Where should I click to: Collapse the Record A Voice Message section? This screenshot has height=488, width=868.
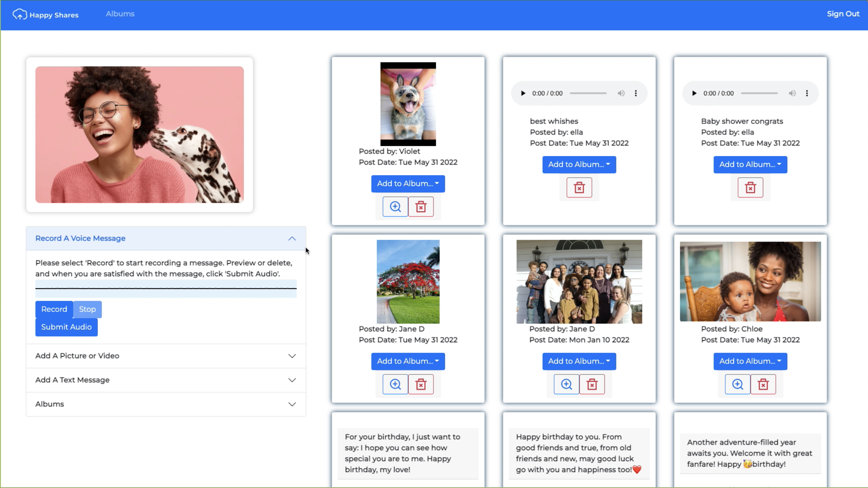166,238
